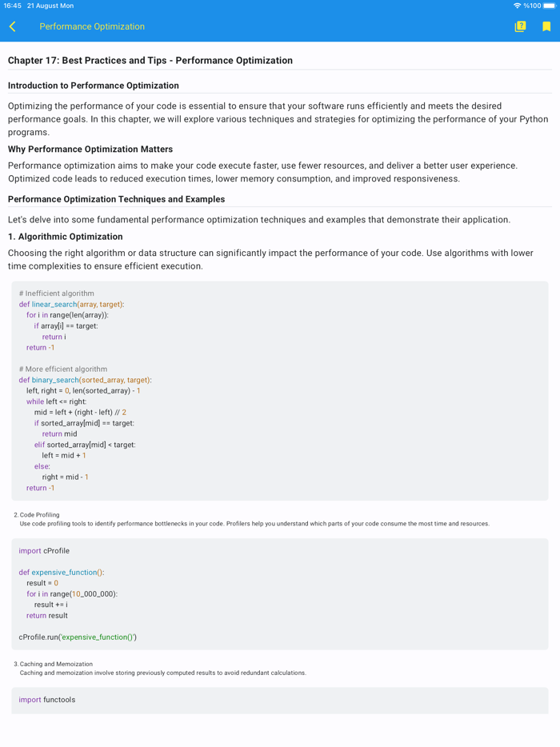The width and height of the screenshot is (560, 747).
Task: Select the 2. Code Profiling list item
Action: point(35,514)
